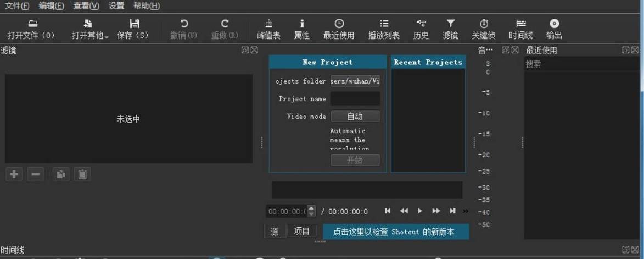The height and width of the screenshot is (259, 644).
Task: Click the rewind playback button
Action: pos(404,211)
